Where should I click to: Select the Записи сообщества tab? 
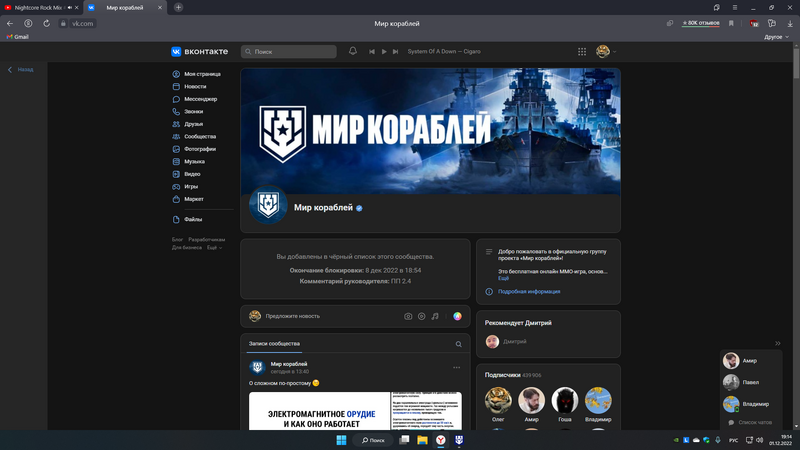click(x=274, y=344)
